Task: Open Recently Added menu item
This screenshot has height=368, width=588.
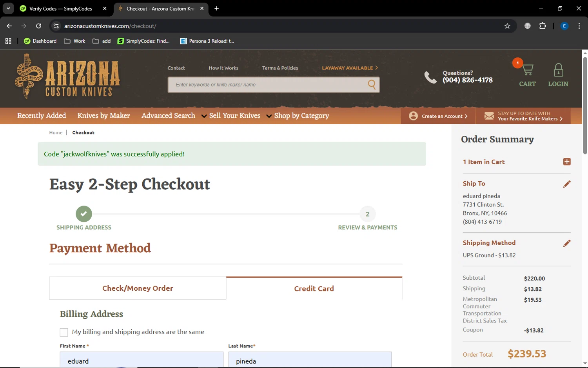Action: [x=42, y=116]
